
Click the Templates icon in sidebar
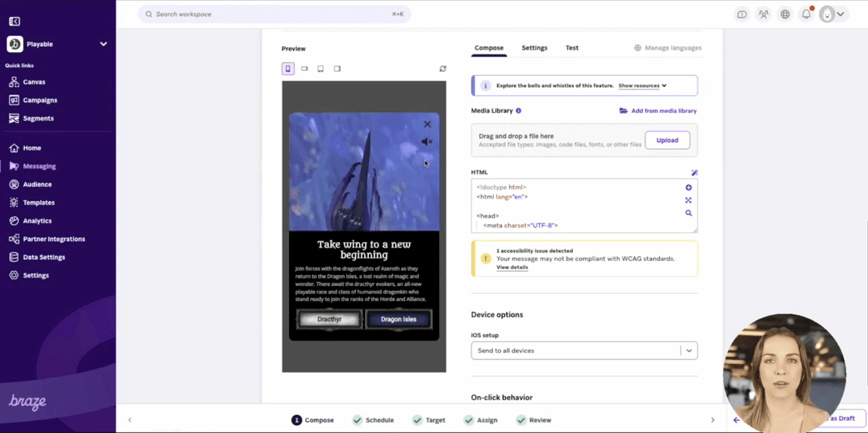(14, 202)
